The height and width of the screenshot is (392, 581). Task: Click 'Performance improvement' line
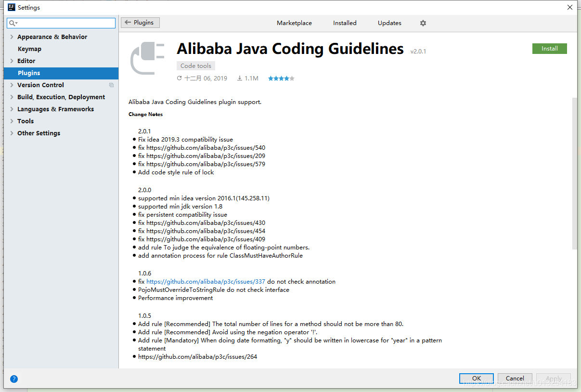tap(175, 298)
